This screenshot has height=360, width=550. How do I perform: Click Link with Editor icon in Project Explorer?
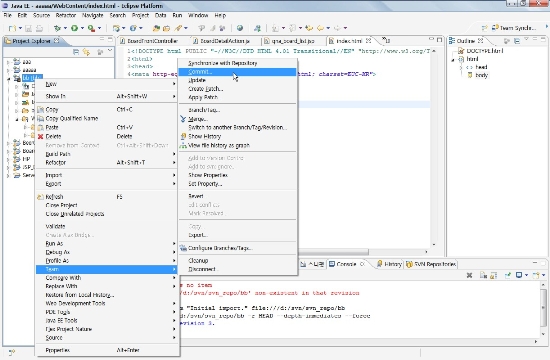(86, 52)
